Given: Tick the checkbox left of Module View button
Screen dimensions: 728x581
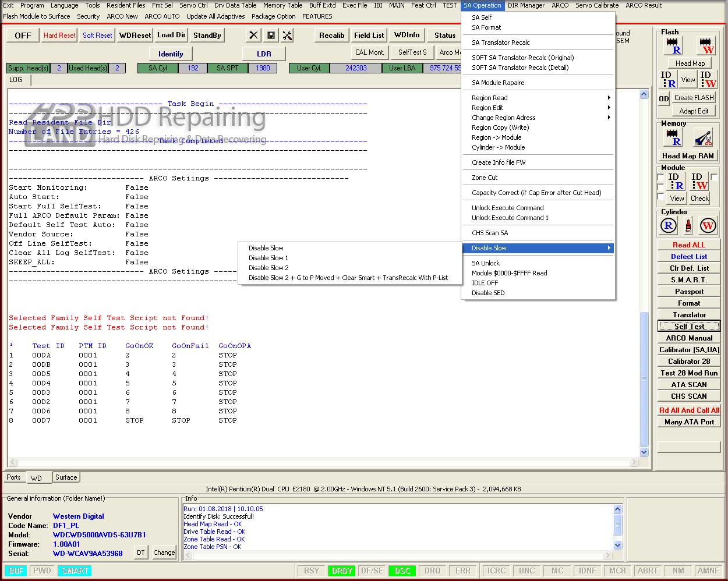Looking at the screenshot, I should click(660, 196).
